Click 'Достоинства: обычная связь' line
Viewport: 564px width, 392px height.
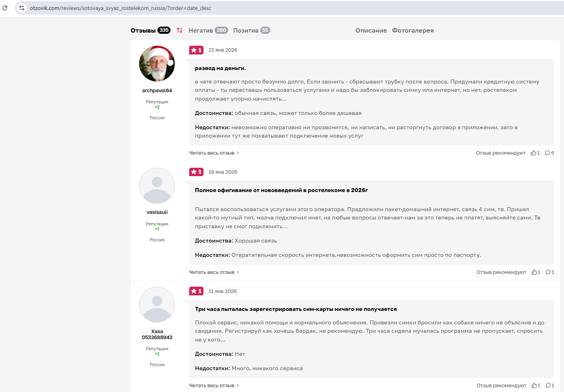click(278, 113)
